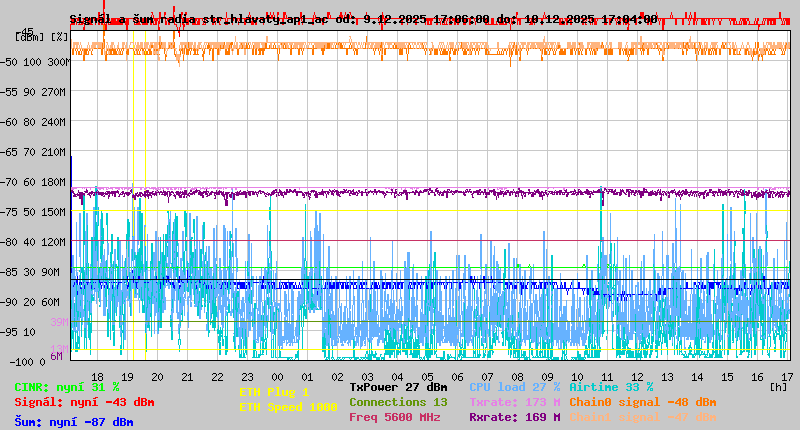The image size is (800, 430).
Task: Click the purple '6M' rate marker label
Action: (x=57, y=356)
